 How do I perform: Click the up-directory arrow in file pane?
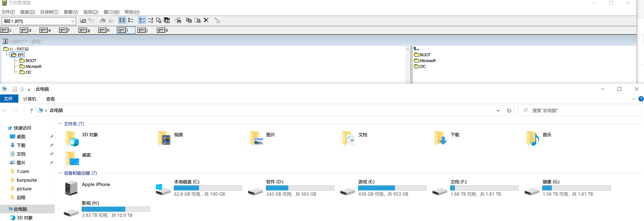click(416, 49)
